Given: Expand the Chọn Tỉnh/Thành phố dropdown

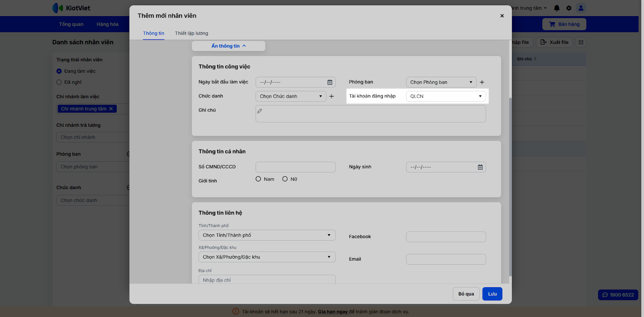Looking at the screenshot, I should coord(266,235).
